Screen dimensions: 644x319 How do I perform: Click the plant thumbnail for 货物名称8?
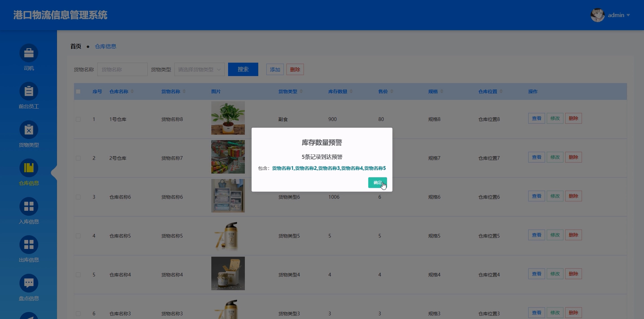coord(228,118)
